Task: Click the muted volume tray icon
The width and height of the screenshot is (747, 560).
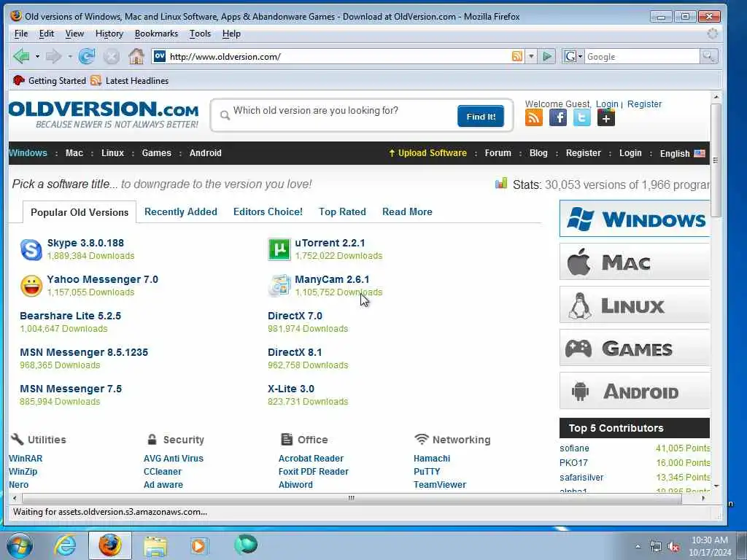Action: 673,546
